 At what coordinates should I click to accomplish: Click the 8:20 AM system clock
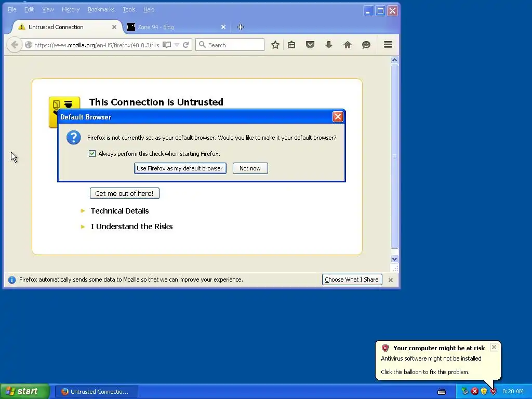click(x=513, y=391)
